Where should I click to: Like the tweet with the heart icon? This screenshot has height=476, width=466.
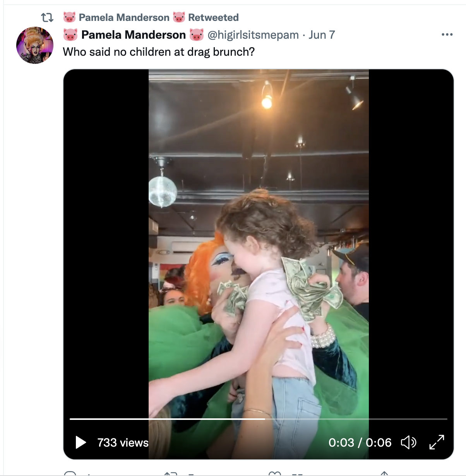274,474
